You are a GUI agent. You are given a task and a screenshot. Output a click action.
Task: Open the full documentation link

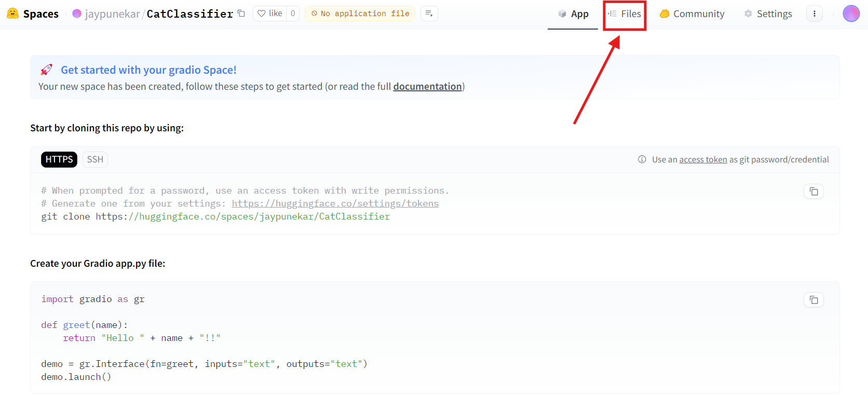(x=427, y=87)
